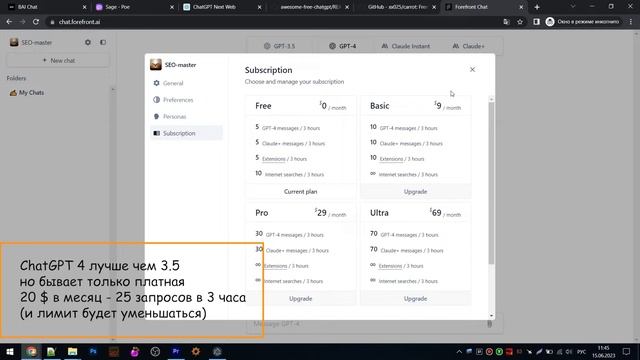This screenshot has height=360, width=640.
Task: Close the Forefront Chat browser tab
Action: tap(521, 7)
